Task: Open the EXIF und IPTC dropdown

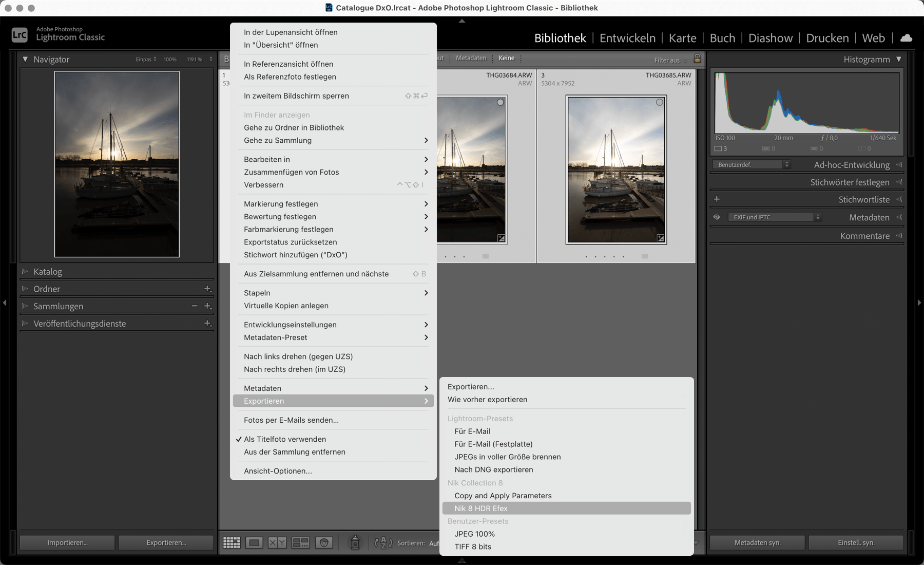Action: tap(775, 217)
